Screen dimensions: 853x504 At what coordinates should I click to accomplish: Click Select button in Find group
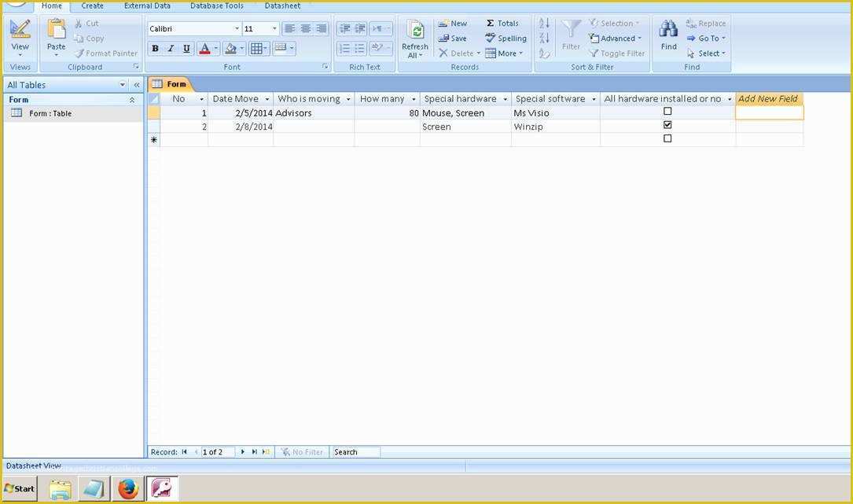706,53
